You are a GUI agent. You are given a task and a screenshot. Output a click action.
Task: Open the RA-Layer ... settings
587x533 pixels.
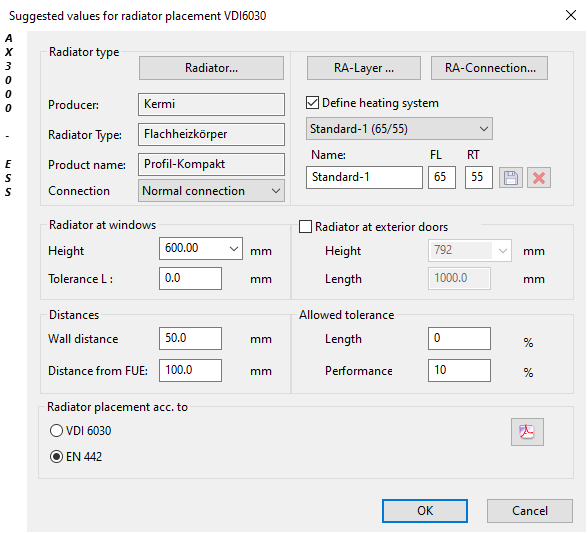[364, 68]
